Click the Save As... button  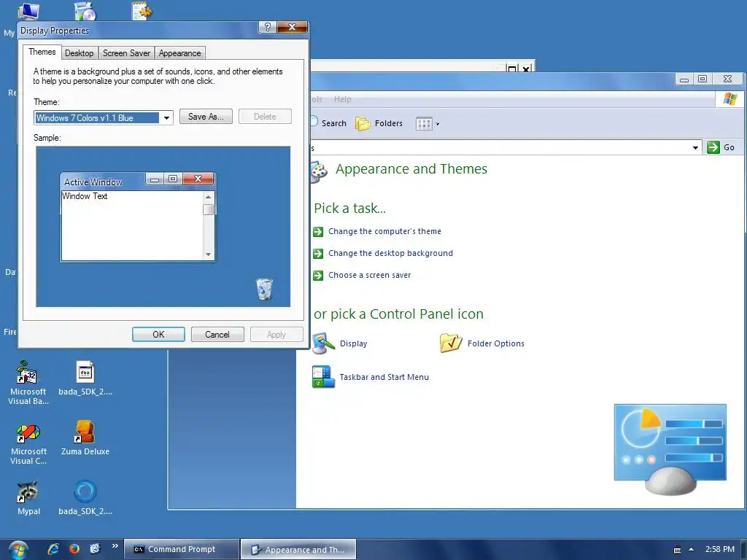click(206, 117)
